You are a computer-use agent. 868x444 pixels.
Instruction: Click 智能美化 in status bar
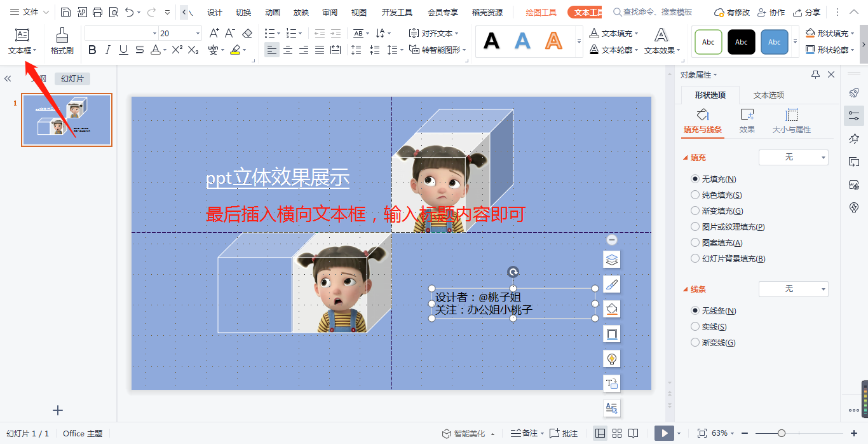pyautogui.click(x=468, y=433)
